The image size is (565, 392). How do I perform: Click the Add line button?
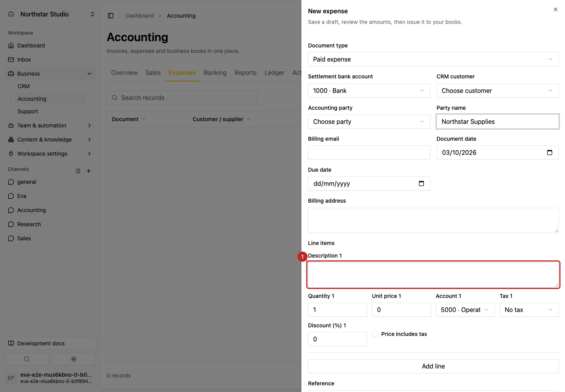(433, 366)
